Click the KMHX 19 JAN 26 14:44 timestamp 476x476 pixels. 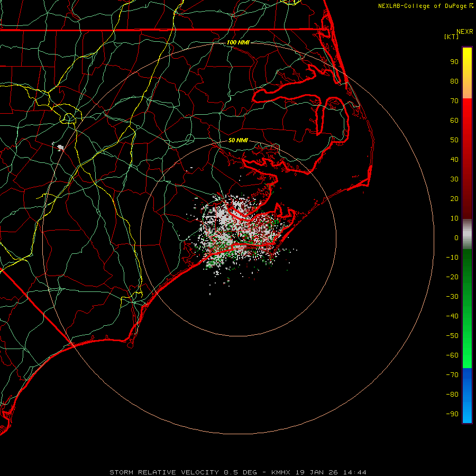click(x=319, y=472)
